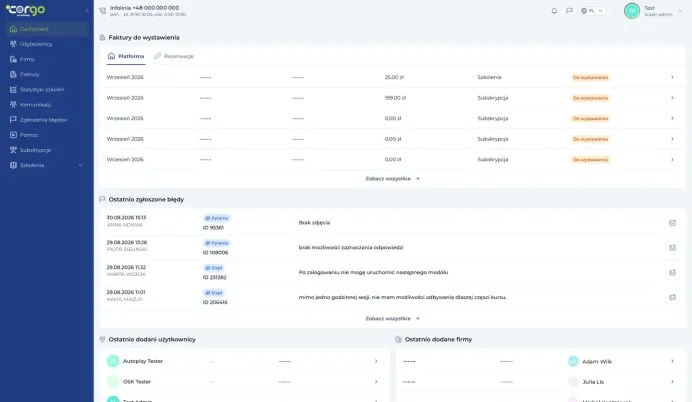Screen dimensions: 692x402
Task: Click the Pomoc sidebar icon
Action: point(13,135)
